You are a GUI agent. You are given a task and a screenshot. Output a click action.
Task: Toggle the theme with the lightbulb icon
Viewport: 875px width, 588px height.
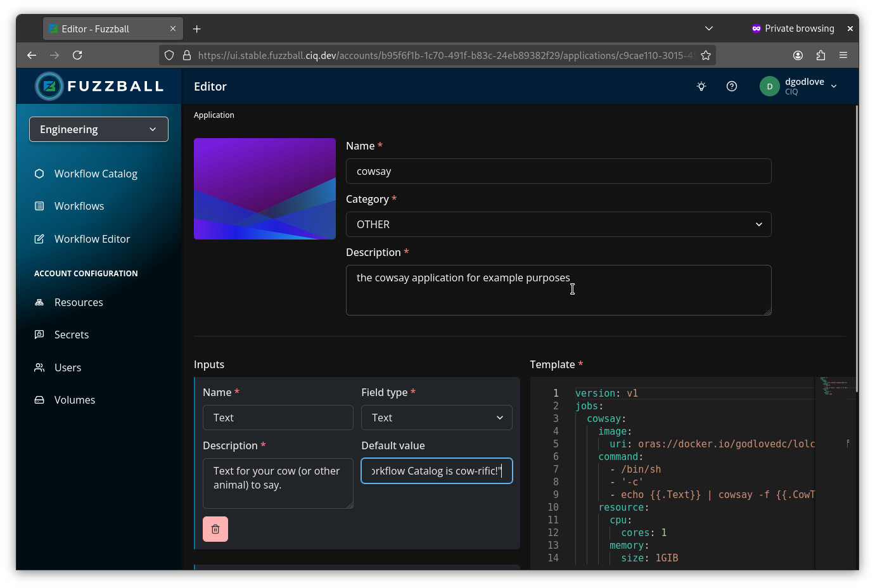coord(701,86)
